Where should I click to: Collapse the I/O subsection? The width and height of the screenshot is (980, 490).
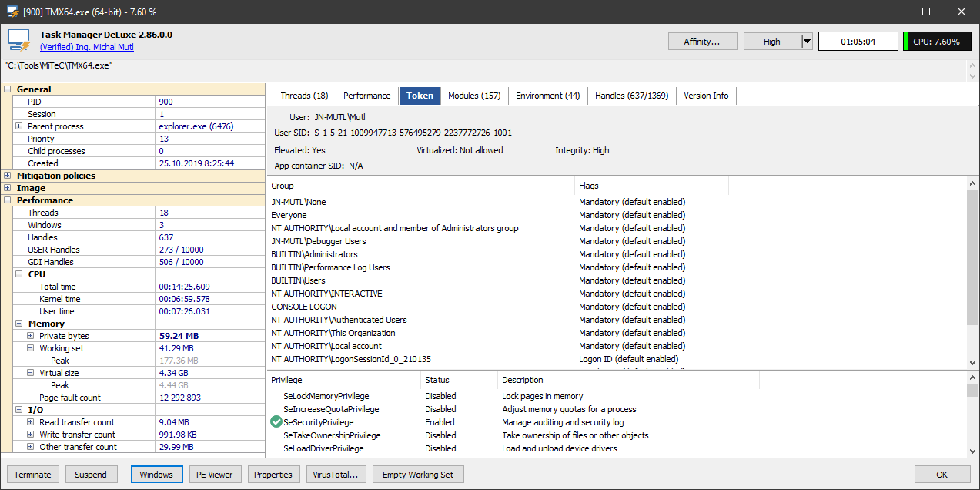point(19,410)
